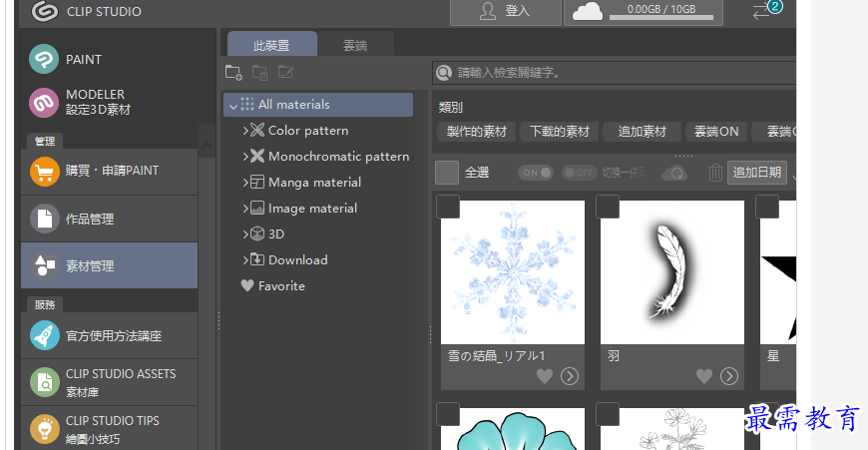Click the search keyword input field
The width and height of the screenshot is (868, 450).
[615, 73]
